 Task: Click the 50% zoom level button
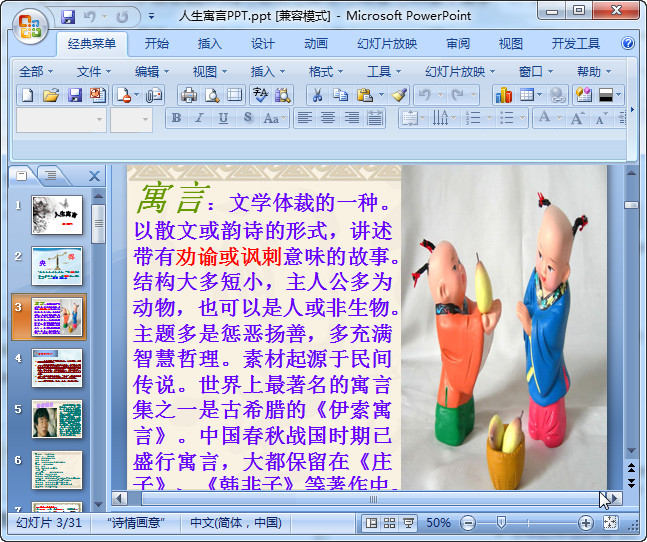[x=438, y=523]
